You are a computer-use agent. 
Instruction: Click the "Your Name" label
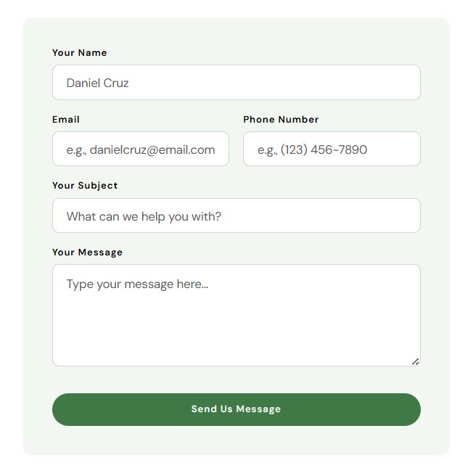[79, 53]
